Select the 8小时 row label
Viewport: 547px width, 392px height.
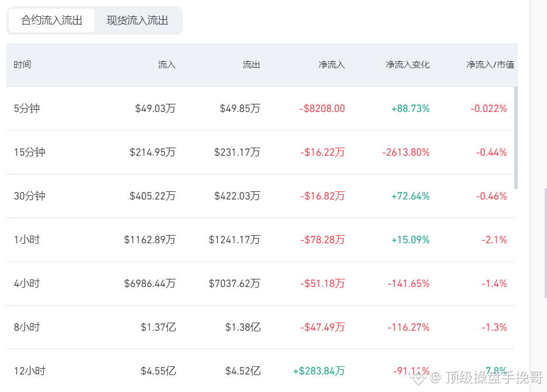click(x=27, y=327)
